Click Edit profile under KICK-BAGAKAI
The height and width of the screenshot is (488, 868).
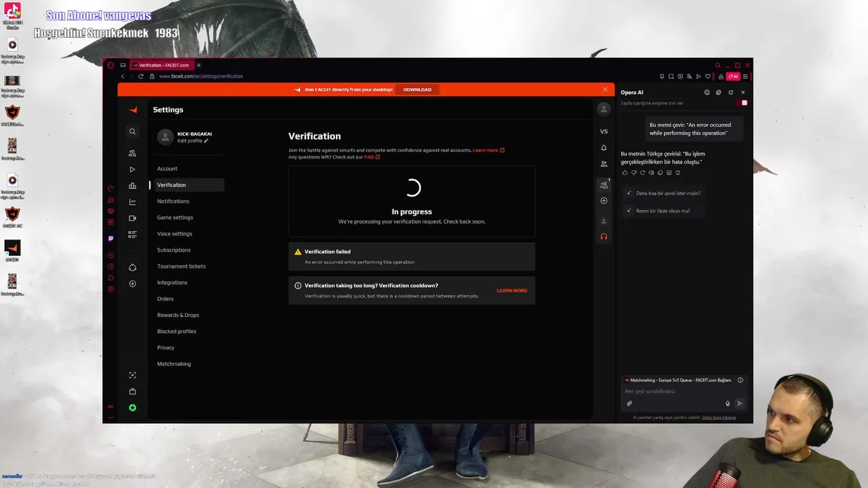[x=193, y=141]
